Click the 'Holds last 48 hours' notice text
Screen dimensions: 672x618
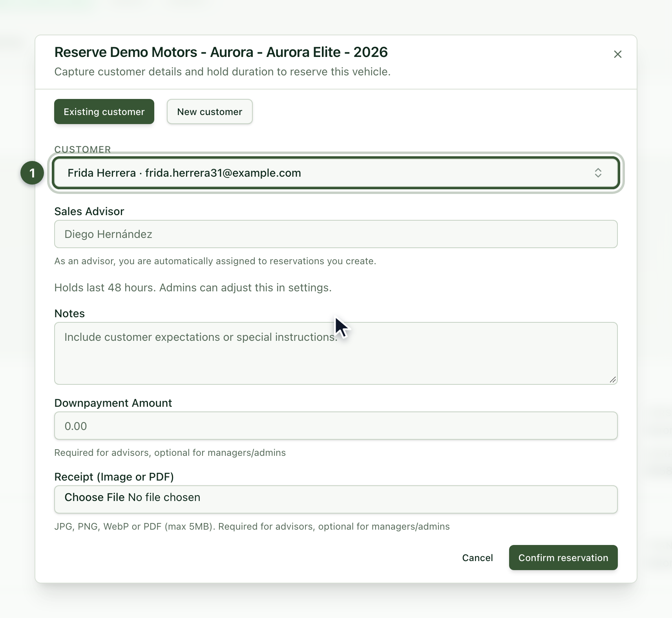(x=193, y=287)
